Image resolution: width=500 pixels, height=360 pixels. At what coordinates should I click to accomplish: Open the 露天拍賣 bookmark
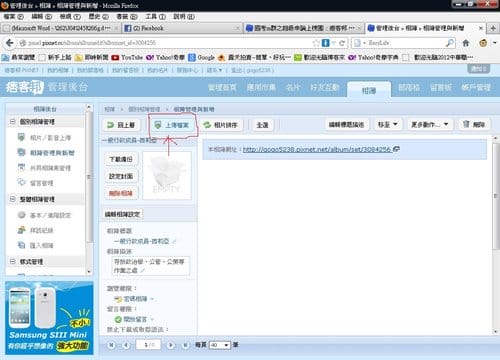(254, 57)
